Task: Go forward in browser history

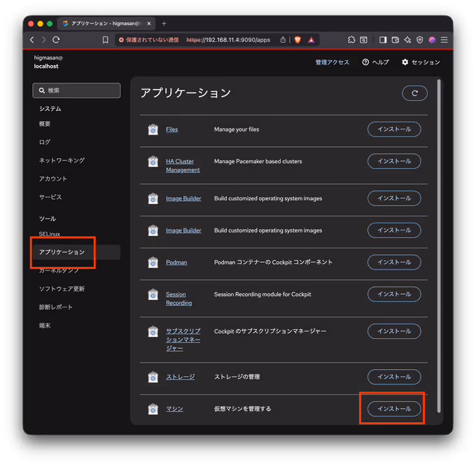Action: pyautogui.click(x=43, y=40)
